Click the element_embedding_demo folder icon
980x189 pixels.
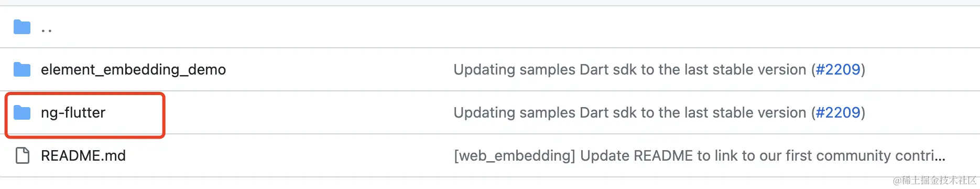(x=22, y=69)
